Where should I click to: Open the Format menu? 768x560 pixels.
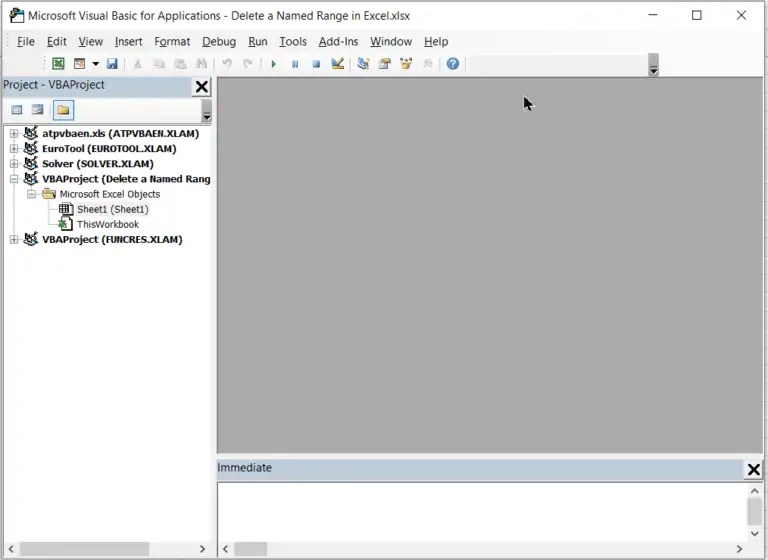pyautogui.click(x=172, y=42)
